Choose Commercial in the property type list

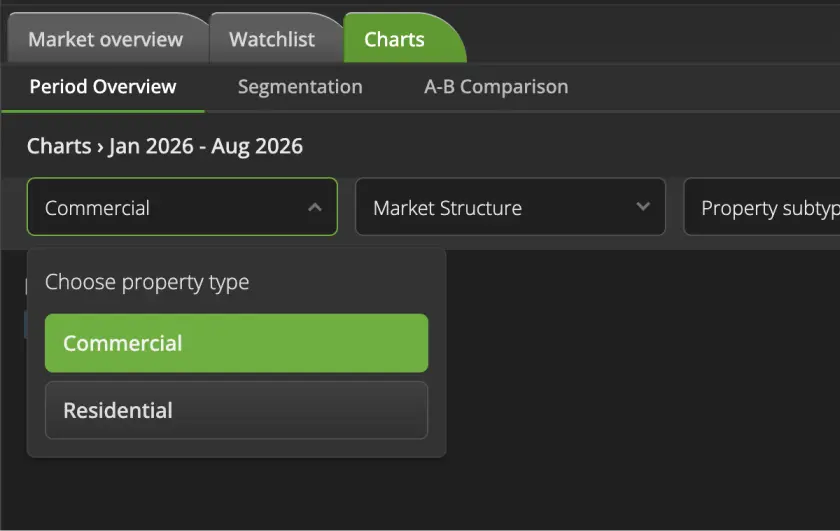click(x=236, y=343)
